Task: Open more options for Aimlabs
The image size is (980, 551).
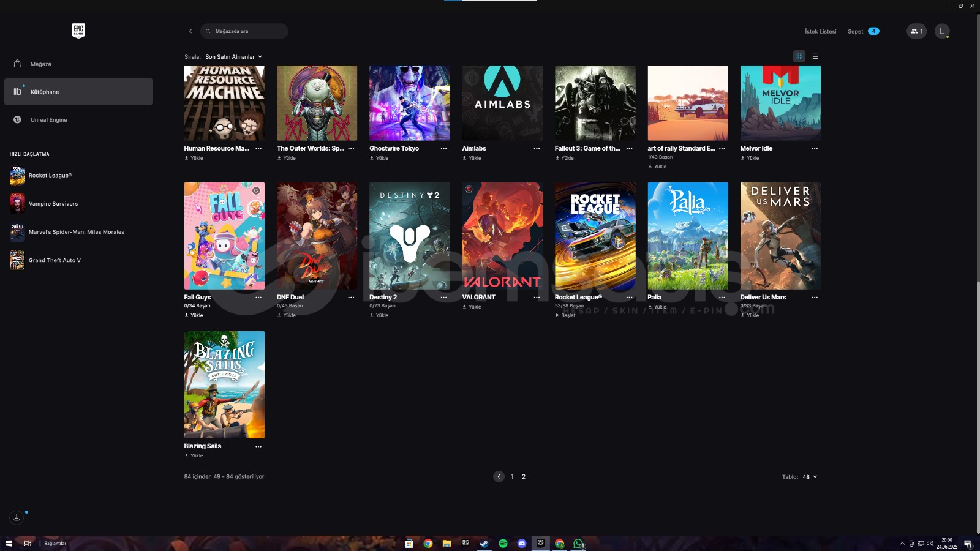Action: point(537,149)
